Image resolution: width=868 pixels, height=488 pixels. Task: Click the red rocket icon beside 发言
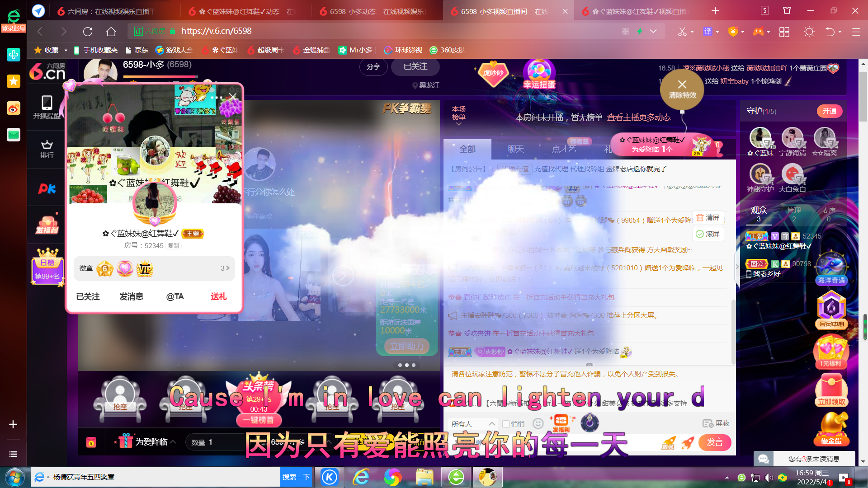[x=688, y=442]
